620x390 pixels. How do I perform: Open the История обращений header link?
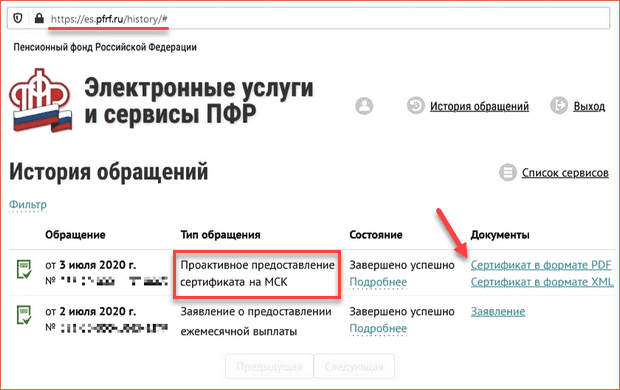[479, 106]
